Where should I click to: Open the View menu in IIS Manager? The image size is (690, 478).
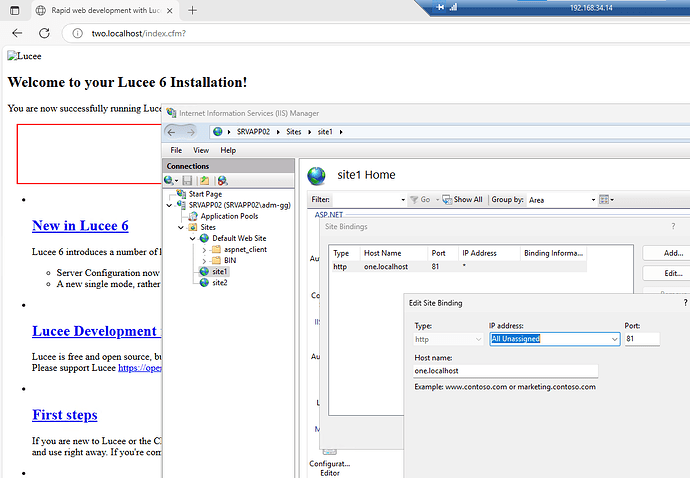point(201,150)
